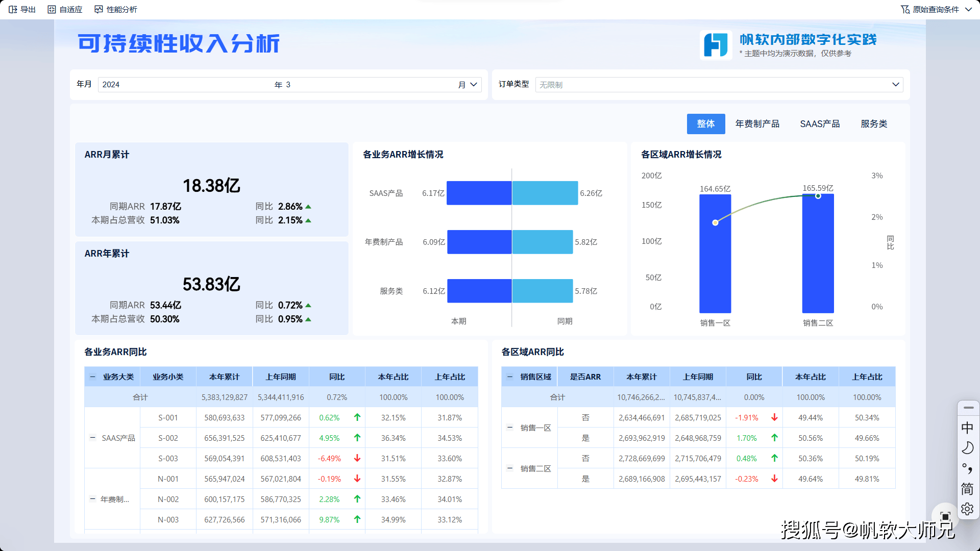Collapse the 销售一区 row group
The width and height of the screenshot is (980, 551).
pyautogui.click(x=509, y=428)
